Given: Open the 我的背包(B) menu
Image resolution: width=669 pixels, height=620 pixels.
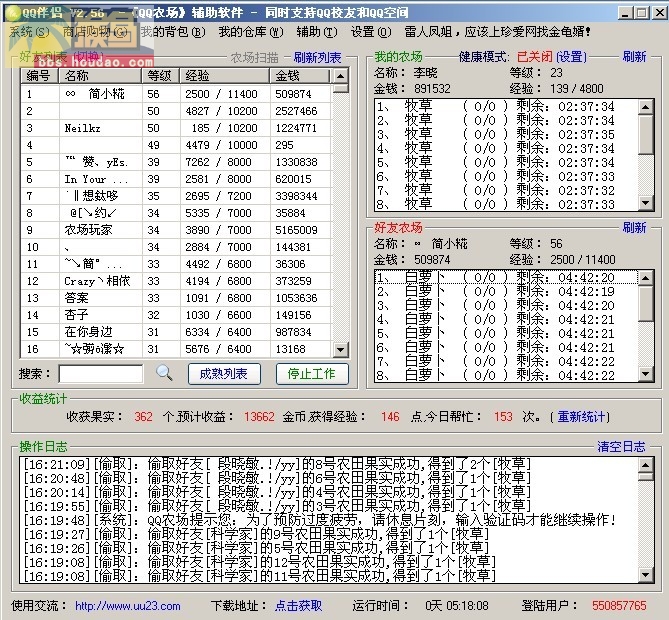Looking at the screenshot, I should click(x=173, y=32).
